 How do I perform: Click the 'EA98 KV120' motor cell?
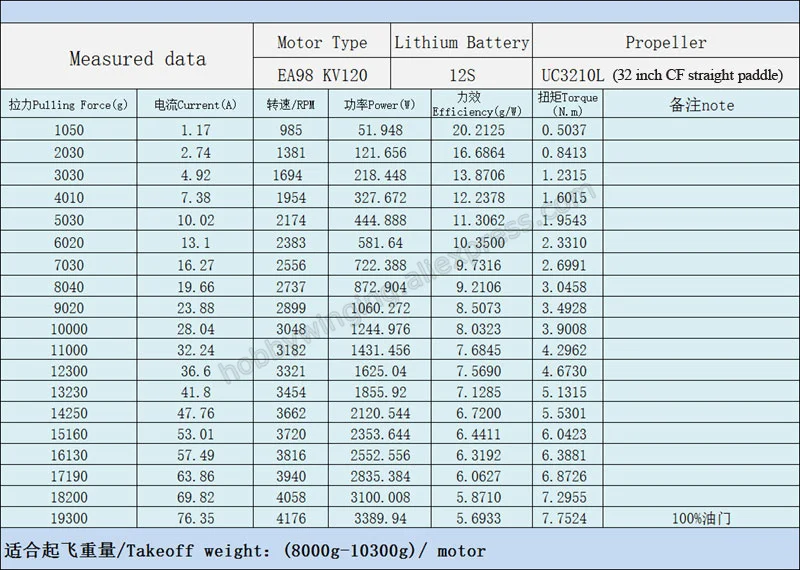pos(322,74)
